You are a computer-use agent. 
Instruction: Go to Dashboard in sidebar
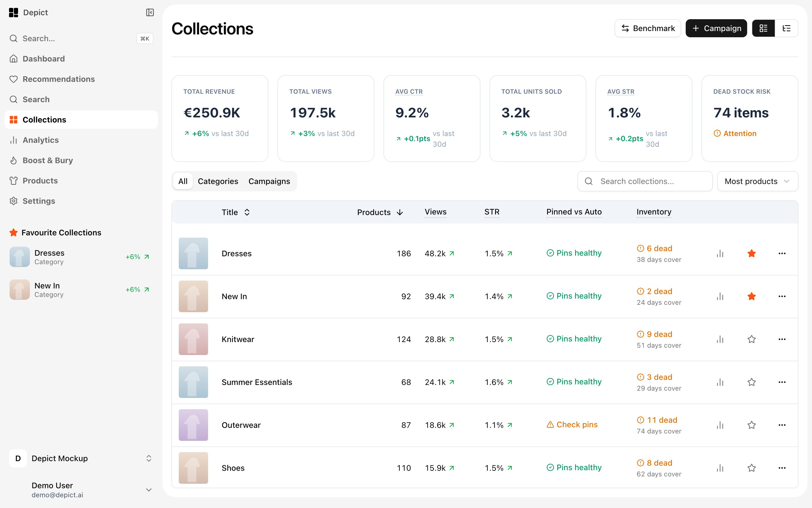click(81, 59)
